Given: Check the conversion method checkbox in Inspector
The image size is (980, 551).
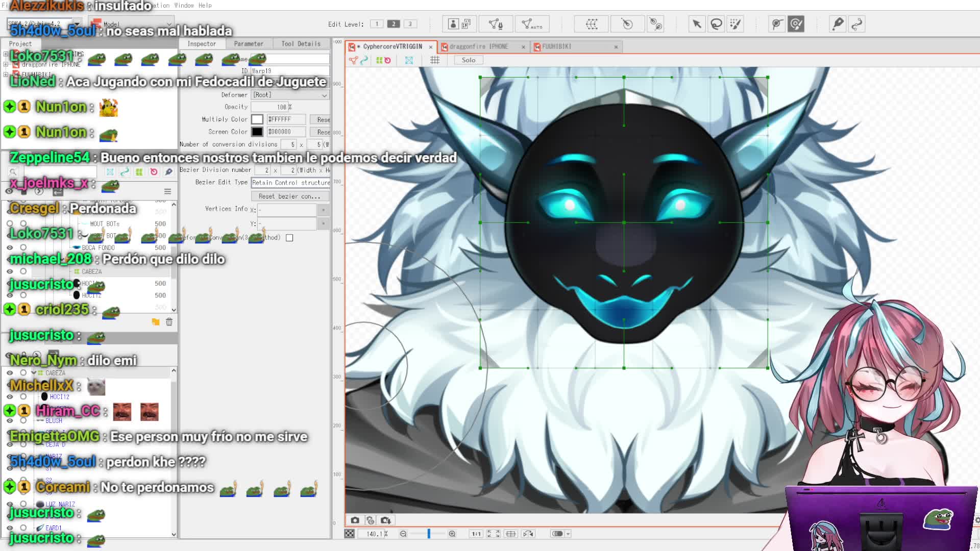Looking at the screenshot, I should click(289, 238).
